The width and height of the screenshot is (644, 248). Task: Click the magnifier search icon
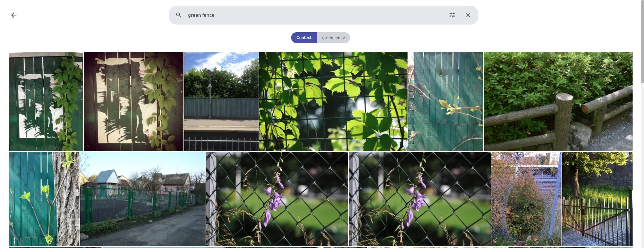179,15
